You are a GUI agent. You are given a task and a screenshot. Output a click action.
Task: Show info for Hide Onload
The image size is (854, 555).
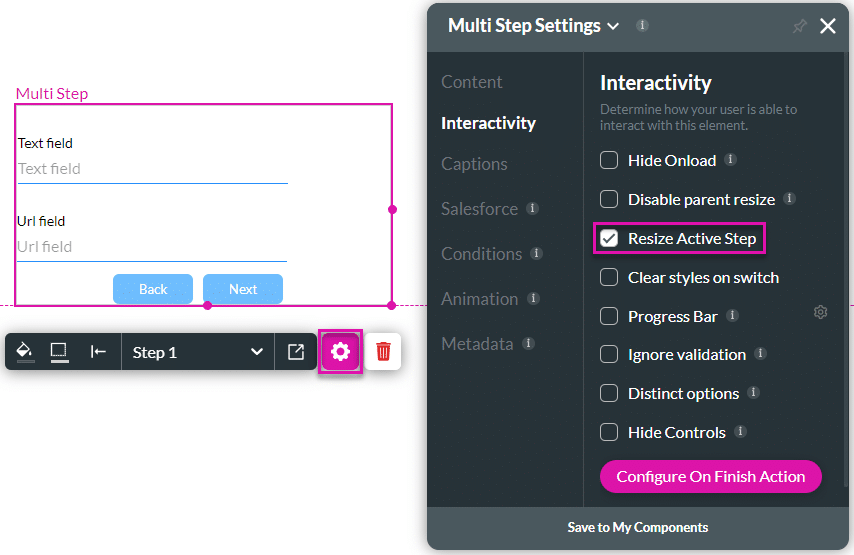point(730,159)
